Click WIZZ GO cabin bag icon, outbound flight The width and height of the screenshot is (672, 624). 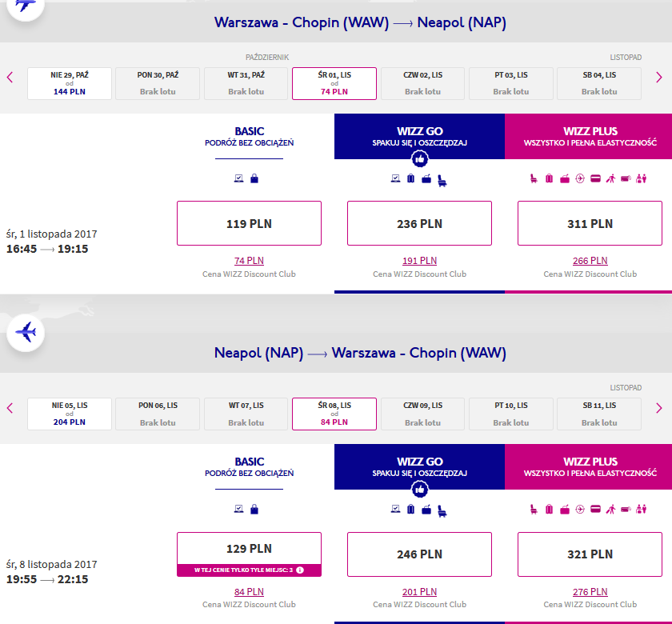(x=426, y=178)
